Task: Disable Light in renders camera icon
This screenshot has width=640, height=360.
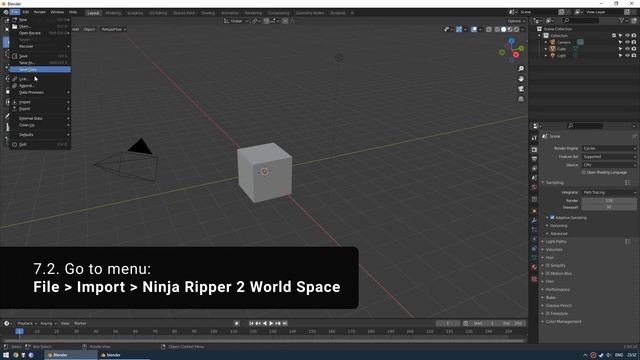Action: tap(634, 56)
